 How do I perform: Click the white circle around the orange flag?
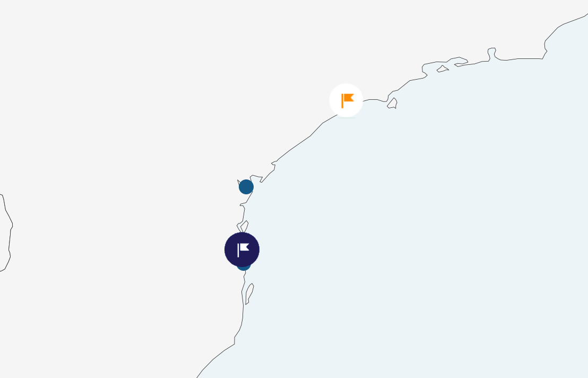click(x=346, y=100)
